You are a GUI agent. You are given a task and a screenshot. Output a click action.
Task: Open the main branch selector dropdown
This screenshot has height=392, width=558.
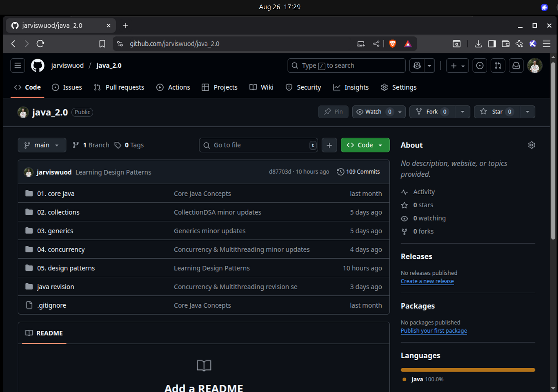[42, 145]
